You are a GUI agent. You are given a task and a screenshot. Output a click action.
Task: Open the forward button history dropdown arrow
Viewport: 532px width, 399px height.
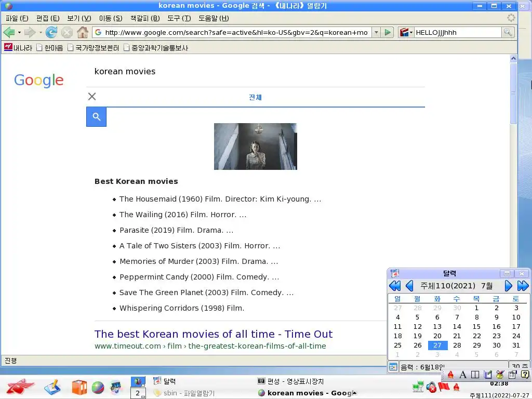click(41, 33)
